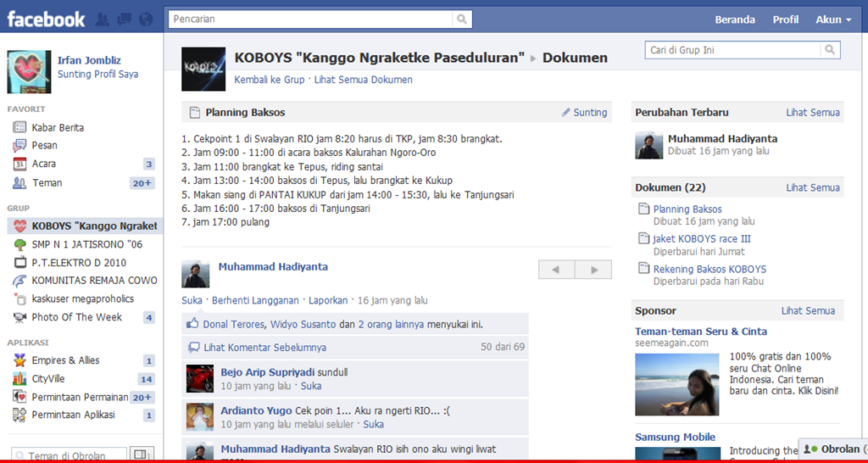Click the search magnifier in Pencarian box
The image size is (868, 463).
pyautogui.click(x=461, y=20)
